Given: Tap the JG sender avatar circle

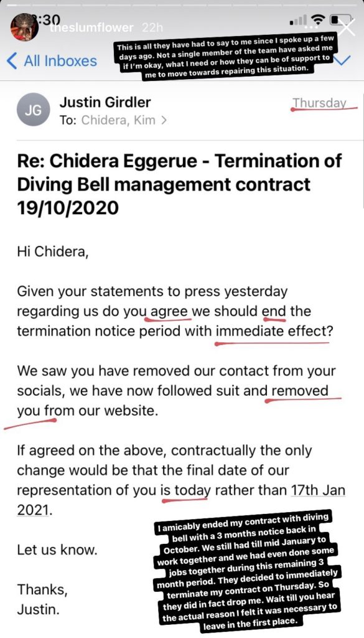Looking at the screenshot, I should tap(34, 110).
